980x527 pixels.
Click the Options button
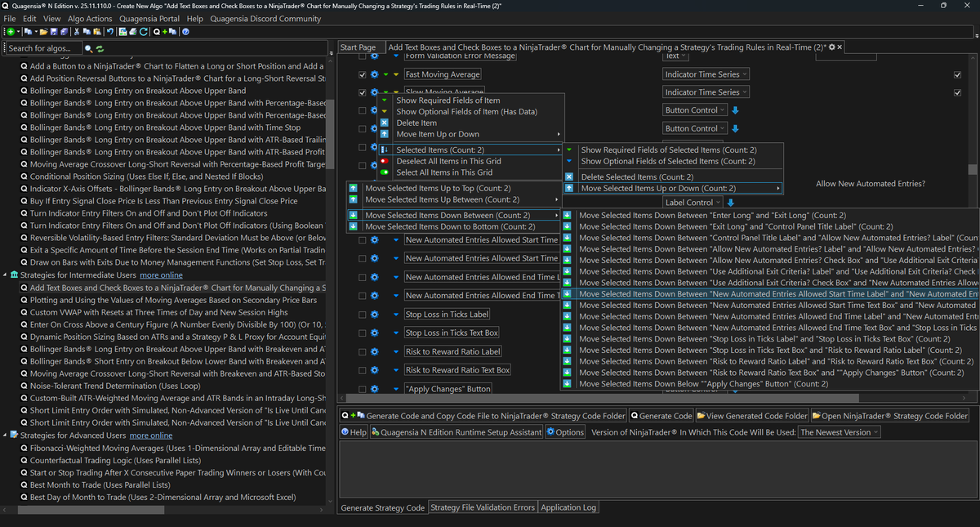[565, 432]
